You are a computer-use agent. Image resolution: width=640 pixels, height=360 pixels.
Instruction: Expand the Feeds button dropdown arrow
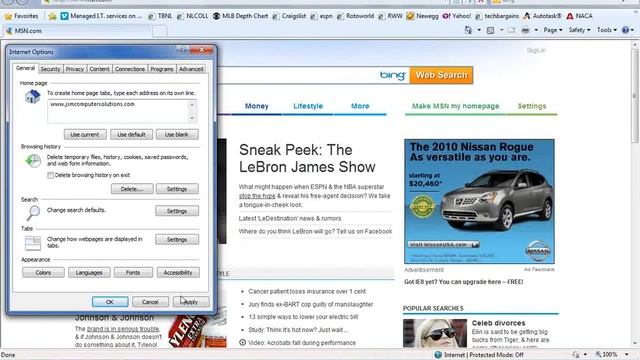point(502,30)
